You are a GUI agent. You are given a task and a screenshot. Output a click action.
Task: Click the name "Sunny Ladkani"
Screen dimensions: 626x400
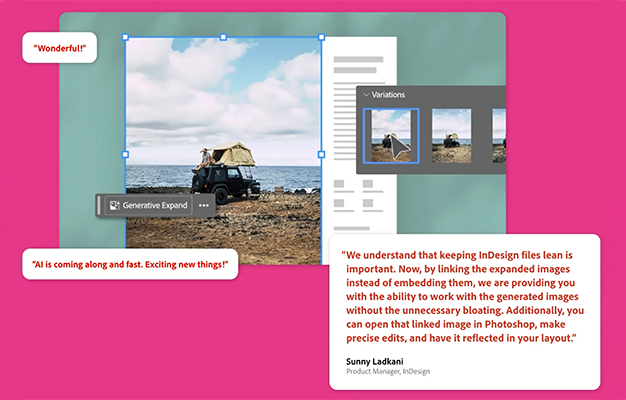point(374,361)
